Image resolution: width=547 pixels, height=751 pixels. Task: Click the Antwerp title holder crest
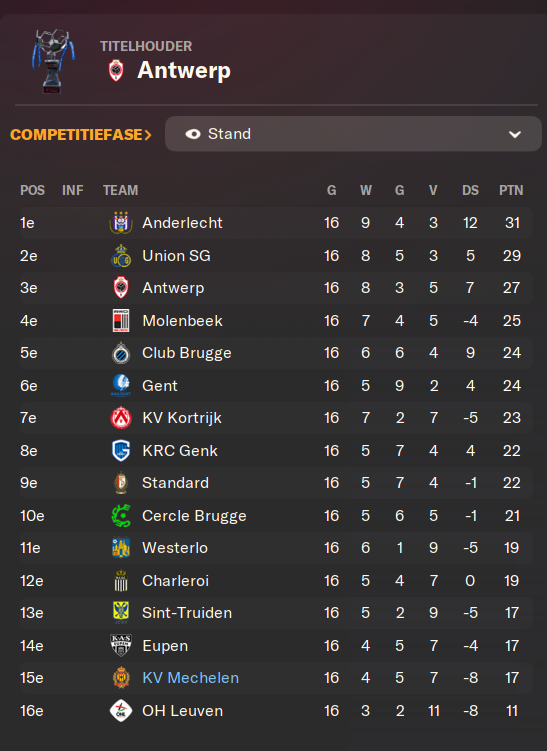[116, 70]
